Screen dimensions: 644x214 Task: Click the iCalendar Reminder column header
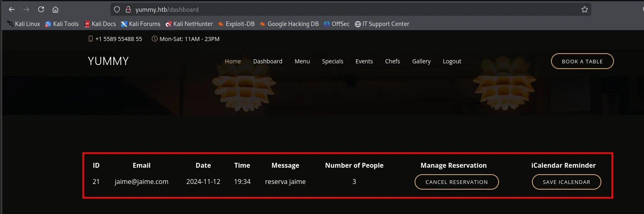[564, 165]
